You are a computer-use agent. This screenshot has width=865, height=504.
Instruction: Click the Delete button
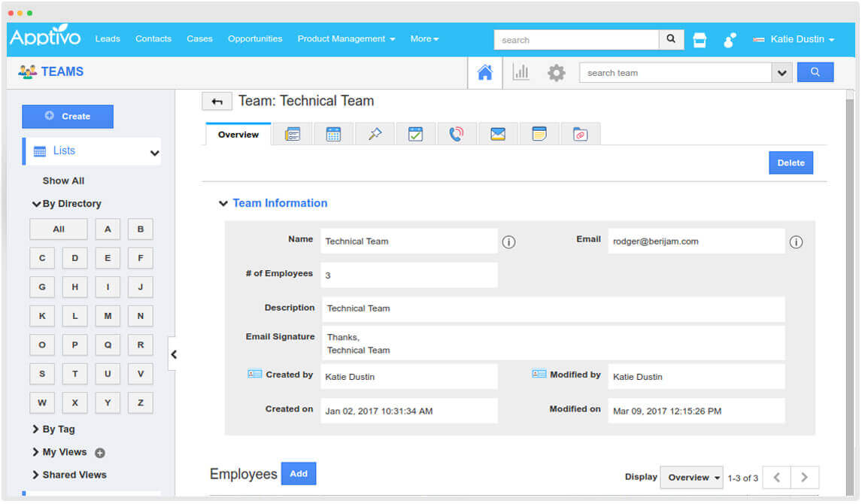tap(791, 162)
